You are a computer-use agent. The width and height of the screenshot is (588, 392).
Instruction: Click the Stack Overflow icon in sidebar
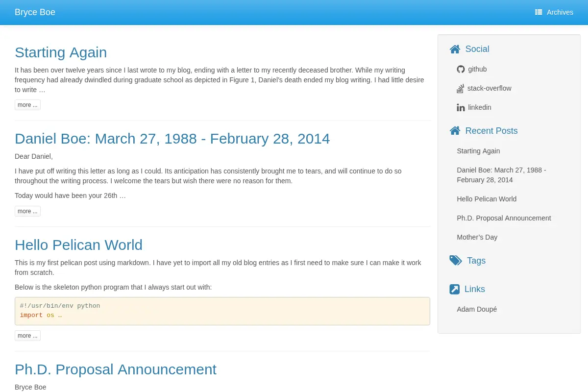pos(460,89)
